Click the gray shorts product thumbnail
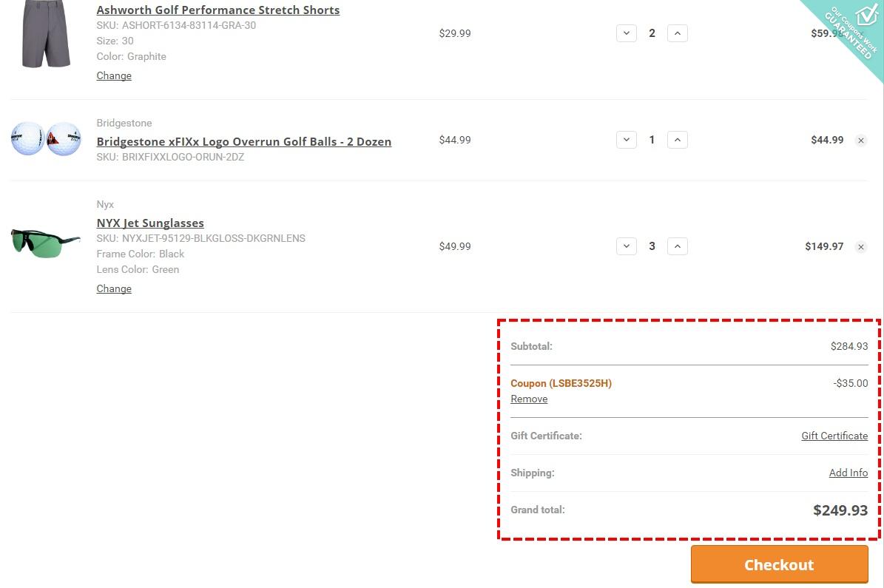Image resolution: width=884 pixels, height=588 pixels. pos(46,34)
